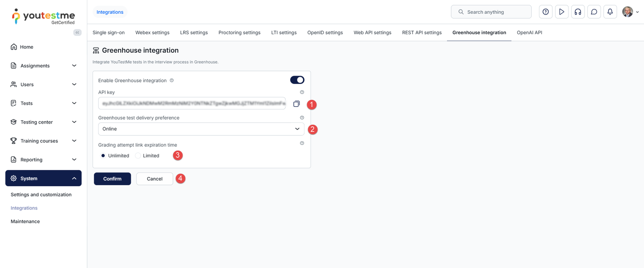
Task: Click the help question mark icon
Action: point(545,12)
